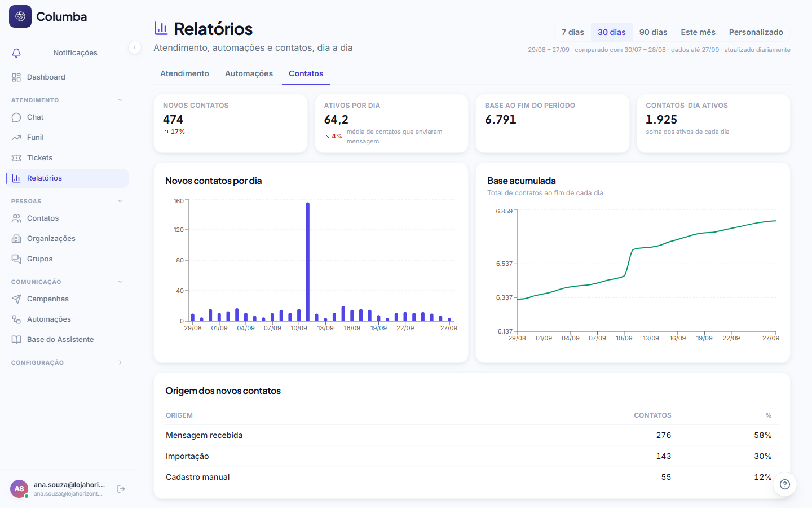Image resolution: width=812 pixels, height=508 pixels.
Task: Collapse the sidebar with the chevron button
Action: pos(135,47)
